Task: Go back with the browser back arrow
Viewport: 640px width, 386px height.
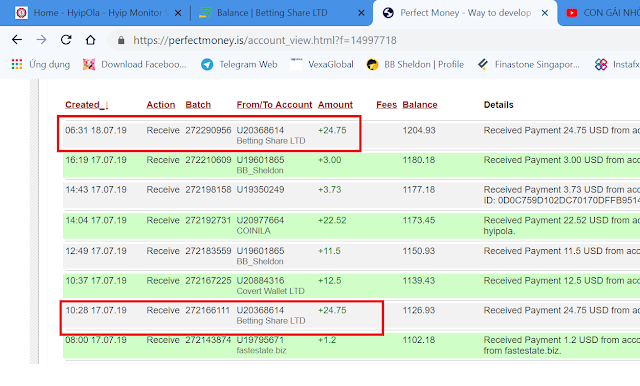Action: pyautogui.click(x=17, y=40)
